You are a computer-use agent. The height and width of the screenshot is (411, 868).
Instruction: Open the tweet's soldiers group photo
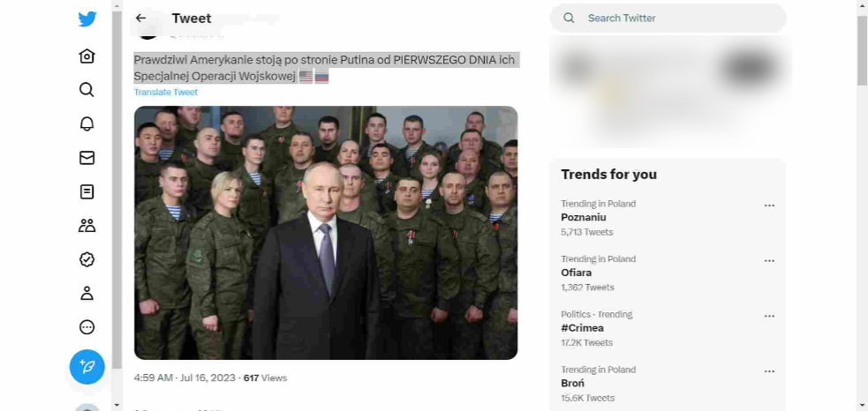326,233
